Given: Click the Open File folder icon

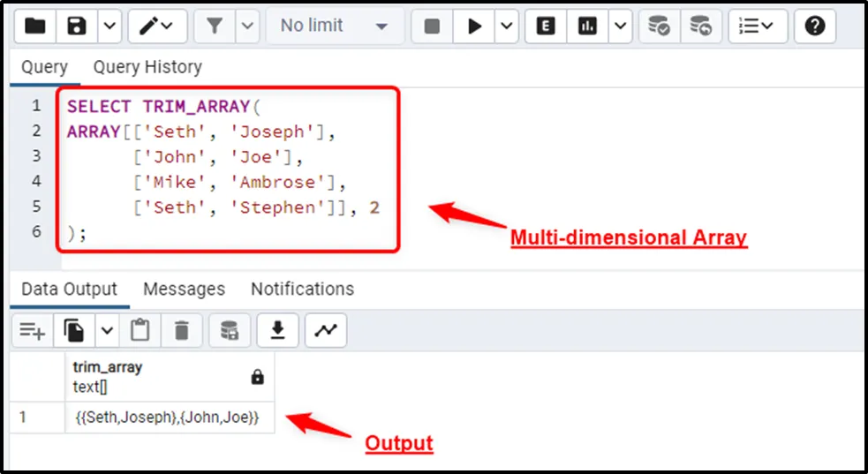Looking at the screenshot, I should pyautogui.click(x=34, y=26).
